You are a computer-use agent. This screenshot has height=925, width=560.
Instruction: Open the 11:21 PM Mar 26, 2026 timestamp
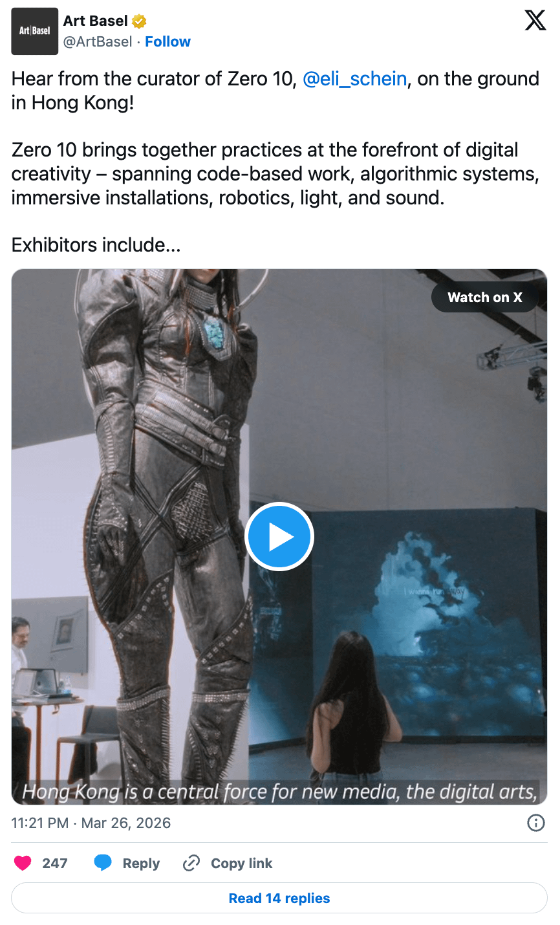[91, 823]
